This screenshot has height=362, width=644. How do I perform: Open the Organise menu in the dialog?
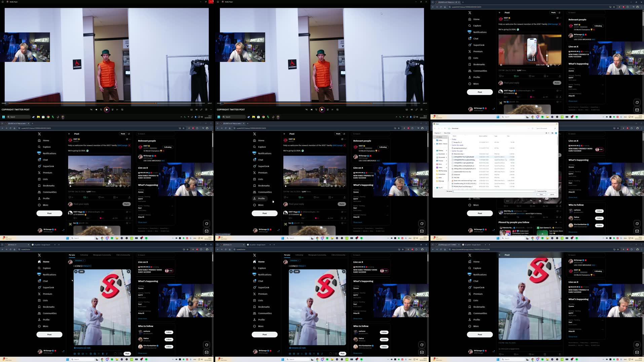(x=437, y=133)
